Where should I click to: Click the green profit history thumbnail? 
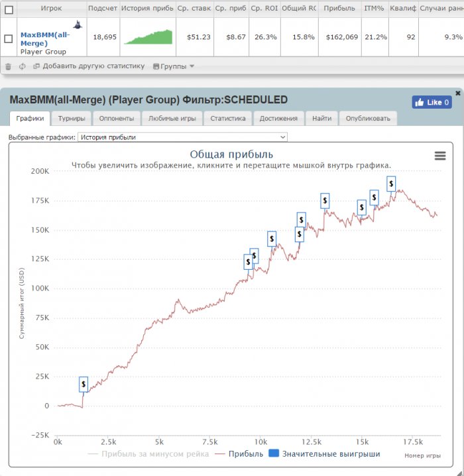(x=148, y=37)
